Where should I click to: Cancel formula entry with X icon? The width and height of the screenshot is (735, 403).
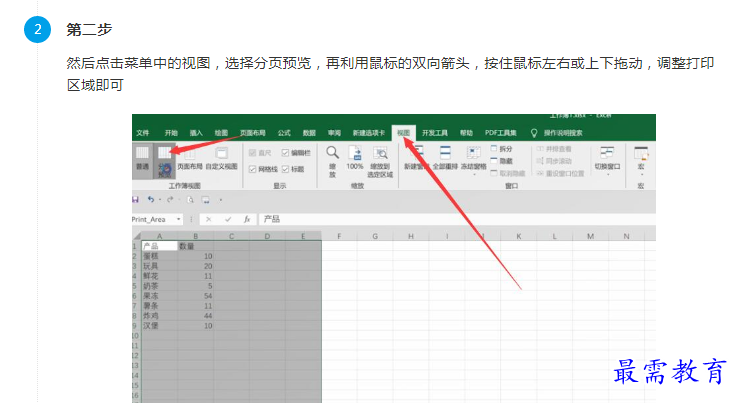click(209, 219)
